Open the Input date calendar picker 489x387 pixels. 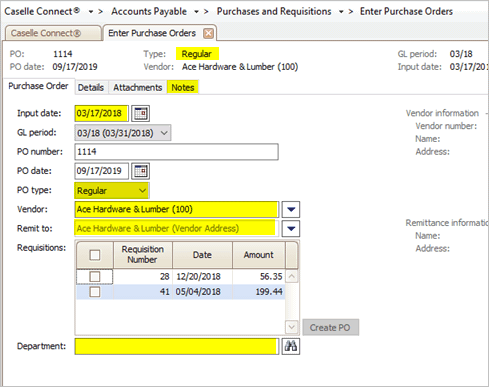click(140, 114)
